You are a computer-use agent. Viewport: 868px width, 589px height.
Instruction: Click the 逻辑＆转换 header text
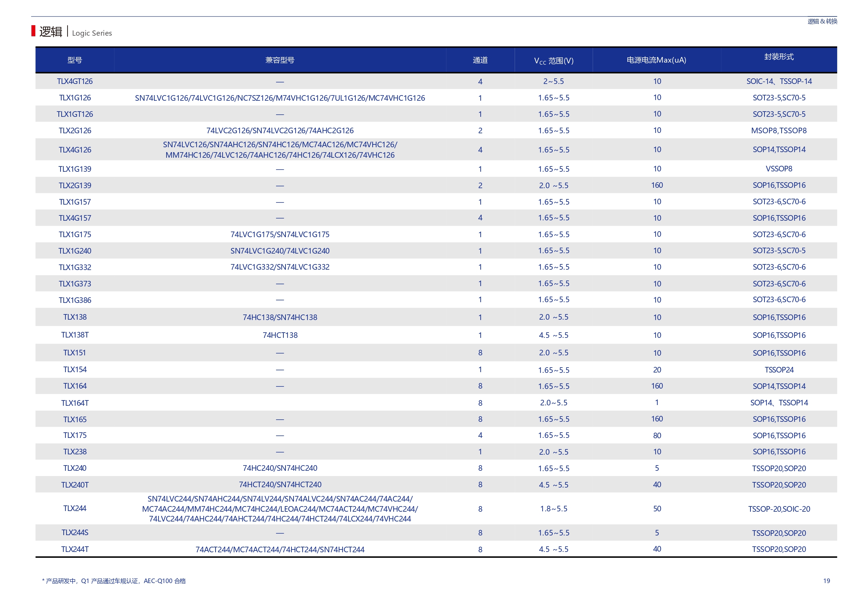point(822,22)
